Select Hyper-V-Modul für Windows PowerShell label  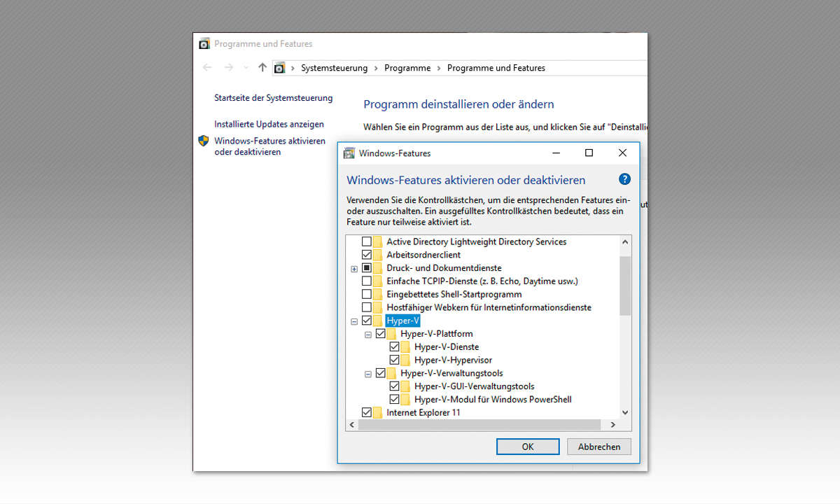point(493,400)
